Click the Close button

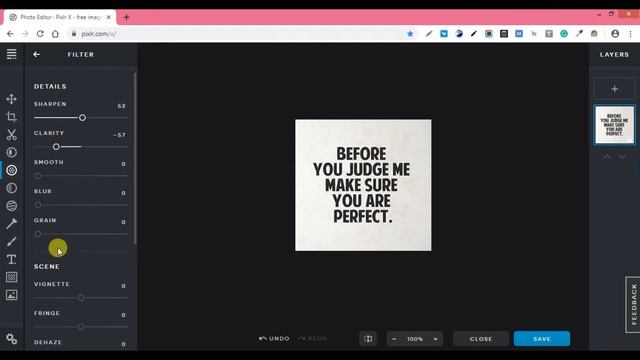pyautogui.click(x=481, y=339)
